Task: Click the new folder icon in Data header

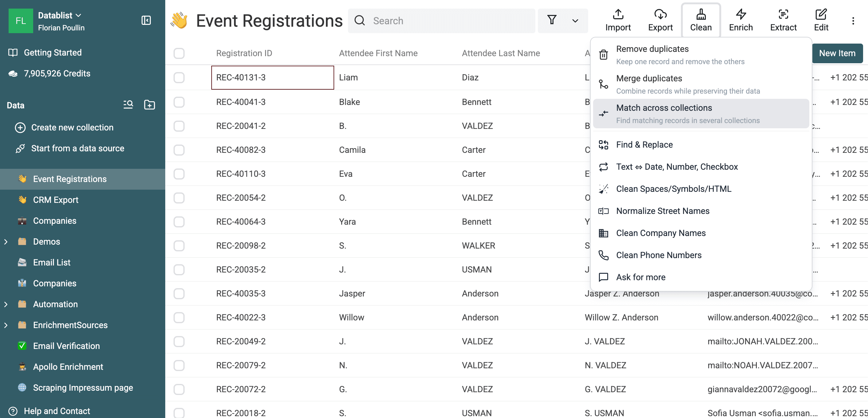Action: 149,105
